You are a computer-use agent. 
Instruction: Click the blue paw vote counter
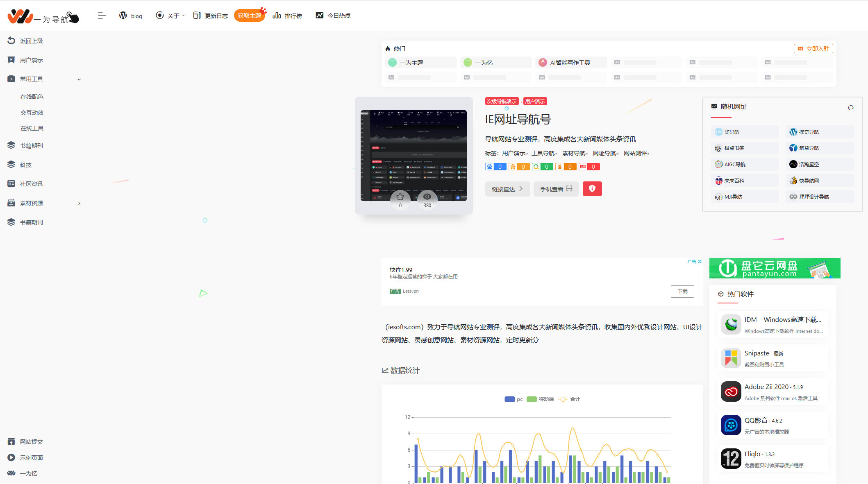pos(495,167)
